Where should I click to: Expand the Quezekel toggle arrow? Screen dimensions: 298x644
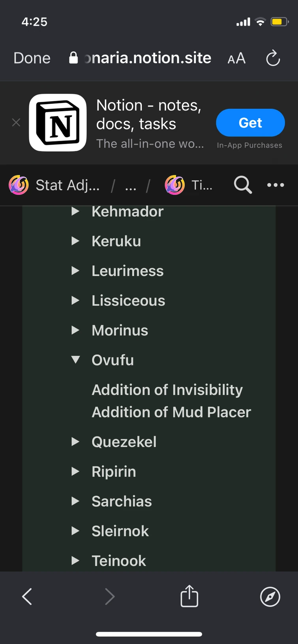click(75, 441)
